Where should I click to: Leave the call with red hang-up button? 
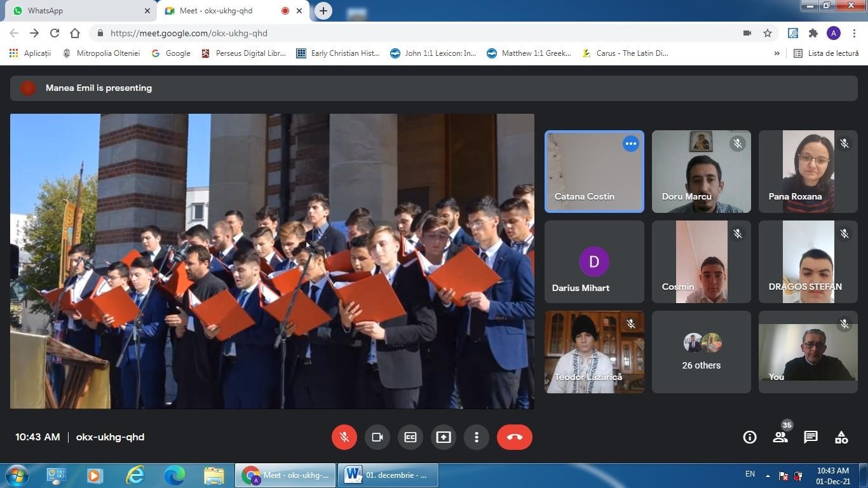click(x=514, y=437)
